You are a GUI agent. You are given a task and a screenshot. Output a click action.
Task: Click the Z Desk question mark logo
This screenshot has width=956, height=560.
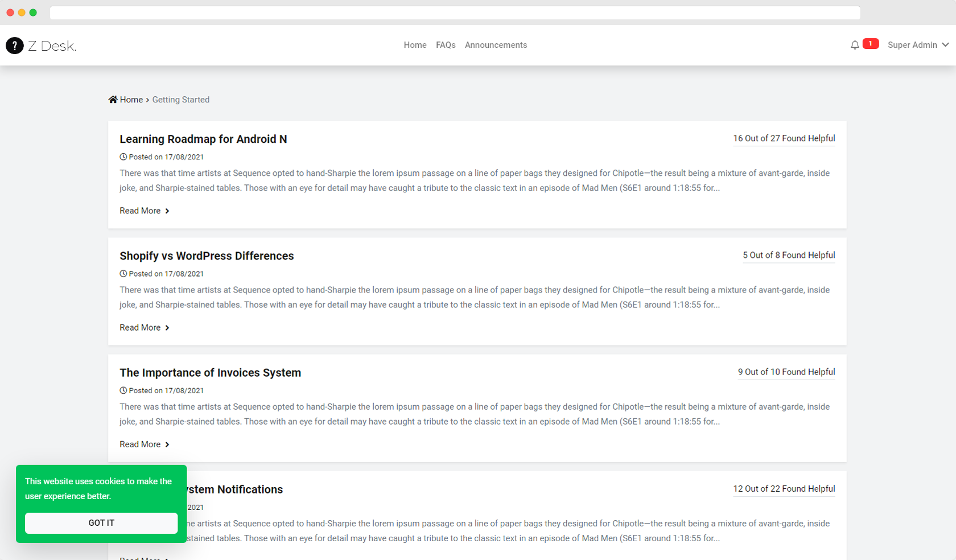point(15,46)
